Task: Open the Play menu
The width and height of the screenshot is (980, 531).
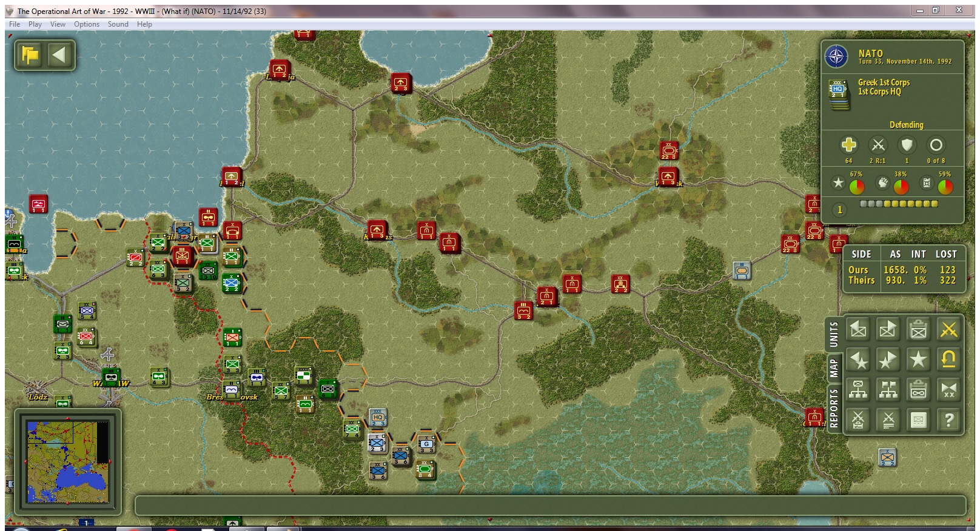Action: pyautogui.click(x=35, y=24)
